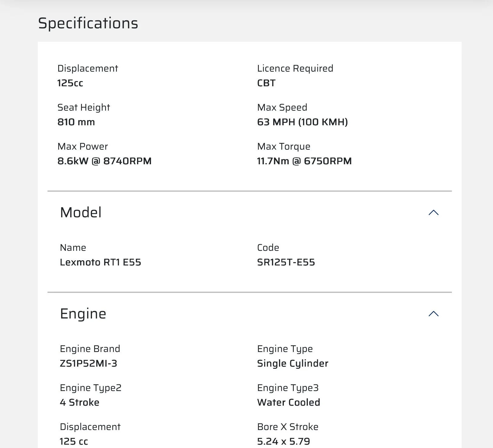Click the Engine section heading
The width and height of the screenshot is (493, 448).
83,314
